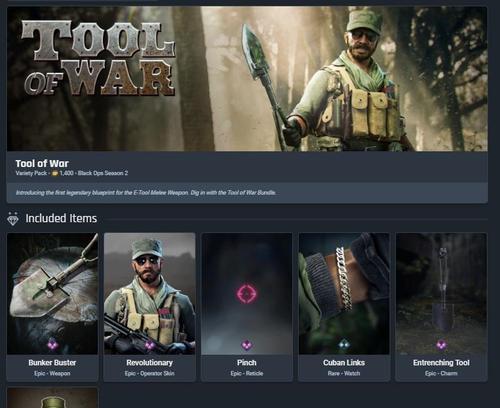
Task: Click the epic rarity gem on Bunker Buster
Action: coord(52,344)
